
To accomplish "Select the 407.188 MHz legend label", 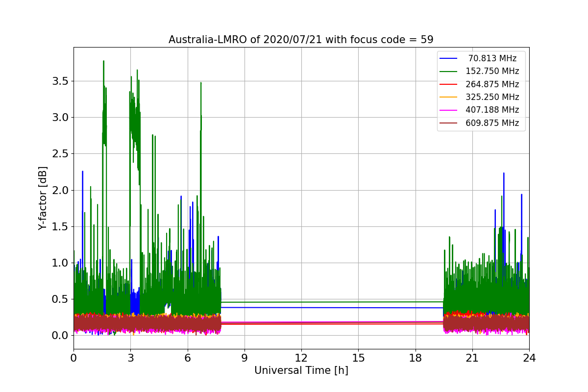I will pos(492,110).
